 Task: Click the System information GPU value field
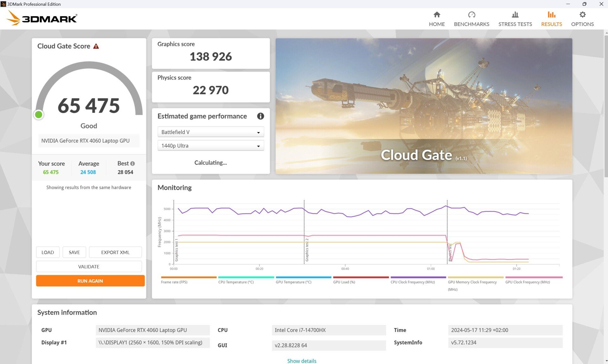[153, 330]
